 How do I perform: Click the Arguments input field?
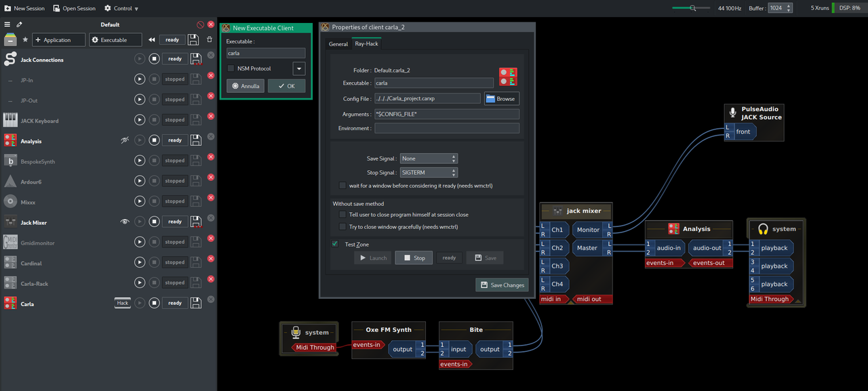447,114
